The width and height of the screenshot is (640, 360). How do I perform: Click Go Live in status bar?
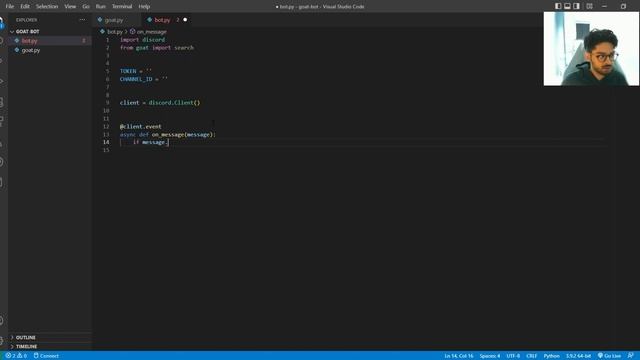click(x=609, y=356)
